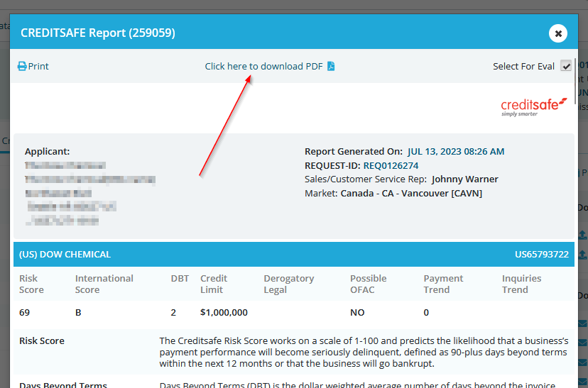The height and width of the screenshot is (388, 588).
Task: Close the CREDITSAFE Report dialog
Action: pyautogui.click(x=558, y=33)
